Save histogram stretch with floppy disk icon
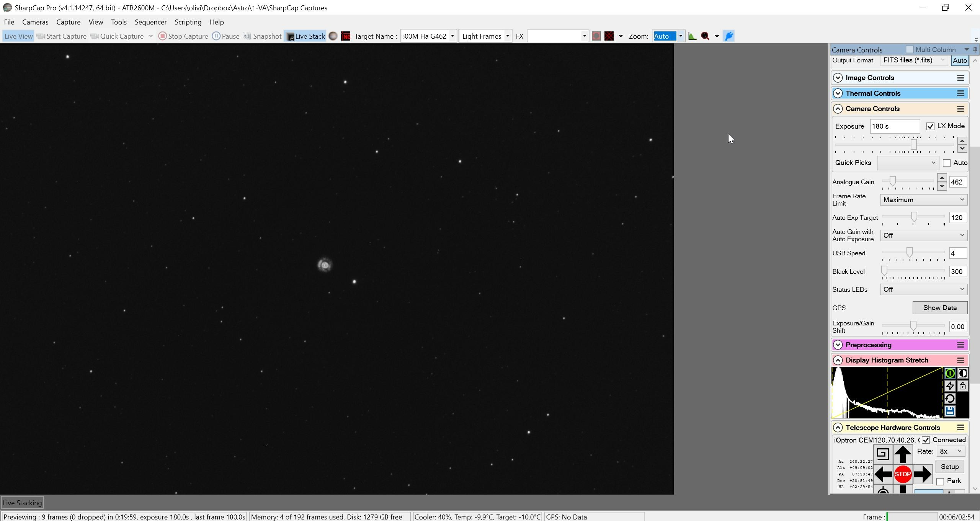The height and width of the screenshot is (521, 980). [x=950, y=411]
